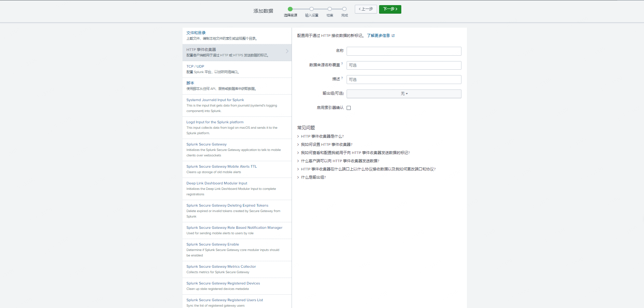Click the help question mark next to 数据来源名称覆盖
This screenshot has width=644, height=308.
tap(342, 64)
